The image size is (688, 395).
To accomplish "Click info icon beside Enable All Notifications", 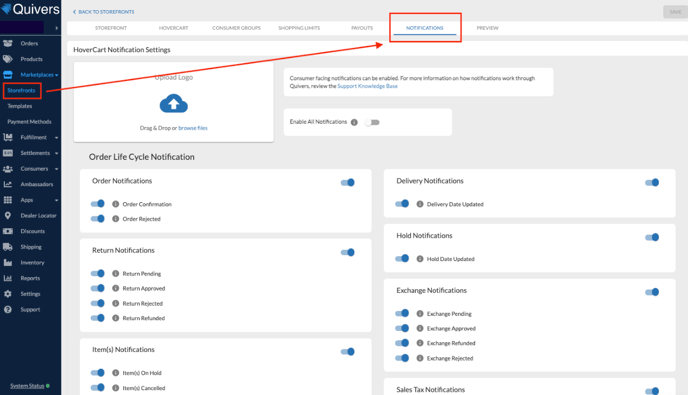I will point(354,122).
